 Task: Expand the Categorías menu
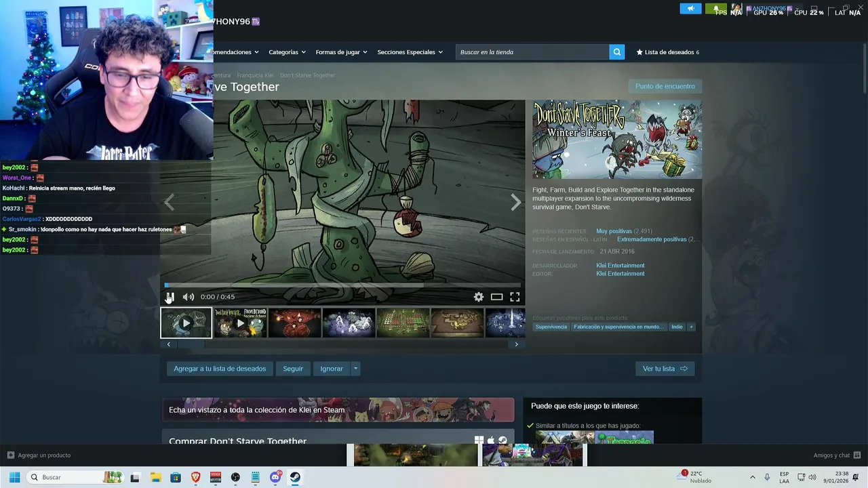(287, 52)
